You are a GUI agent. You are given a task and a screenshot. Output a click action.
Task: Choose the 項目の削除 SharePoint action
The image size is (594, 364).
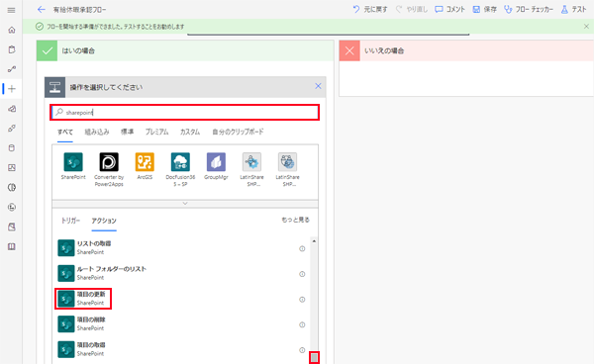[x=182, y=323]
